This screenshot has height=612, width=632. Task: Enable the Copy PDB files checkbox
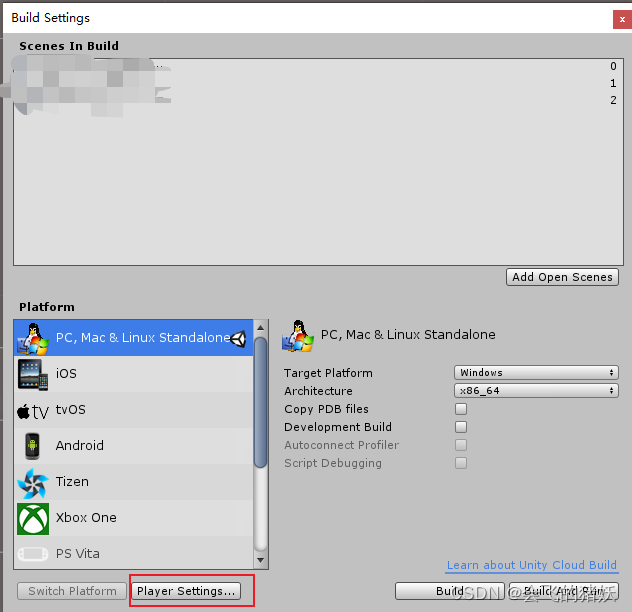[x=461, y=409]
